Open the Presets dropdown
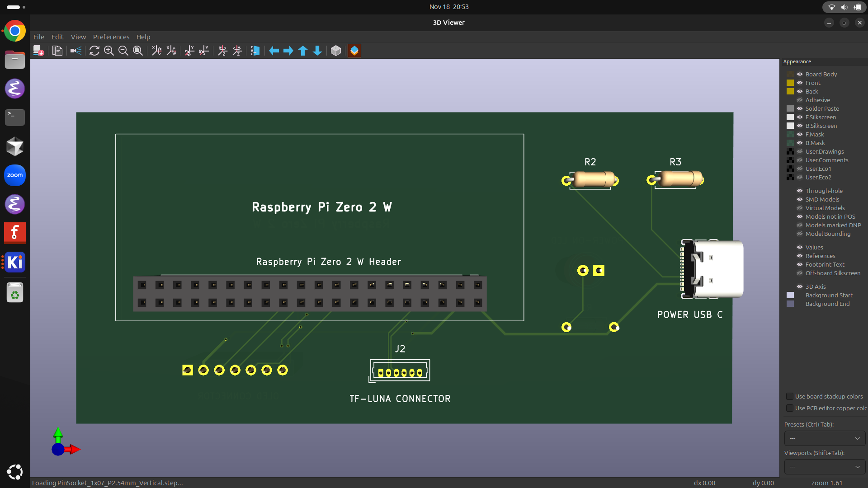Screen dimensions: 868x488 [825, 438]
